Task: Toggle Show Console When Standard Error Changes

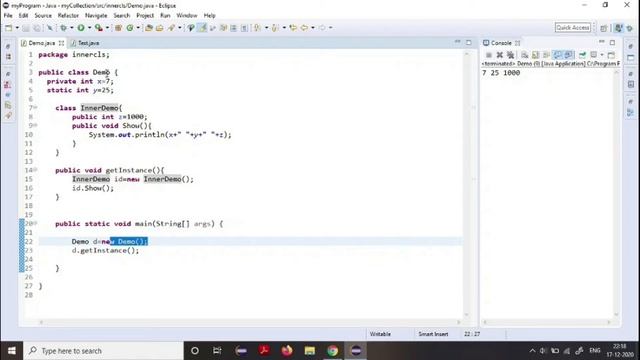Action: 569,55
